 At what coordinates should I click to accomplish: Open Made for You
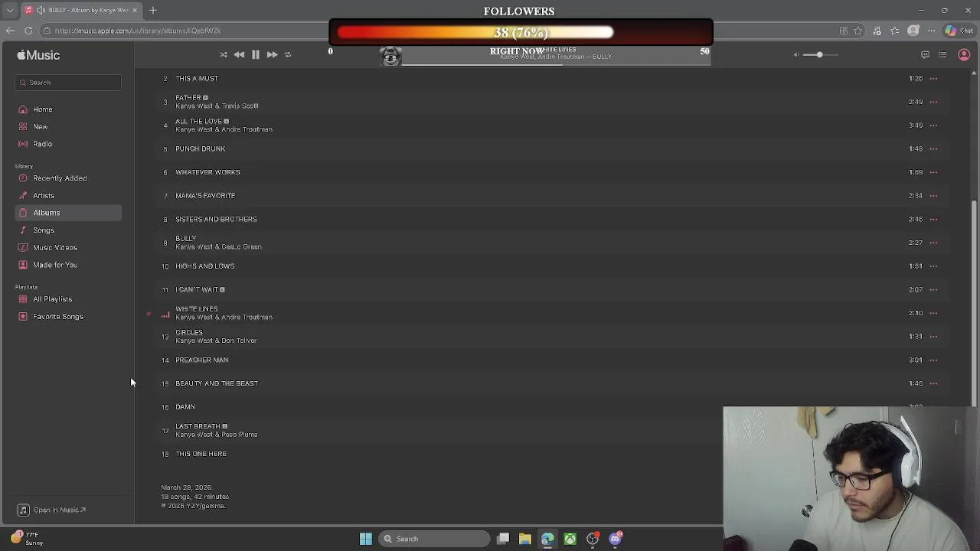pyautogui.click(x=68, y=265)
